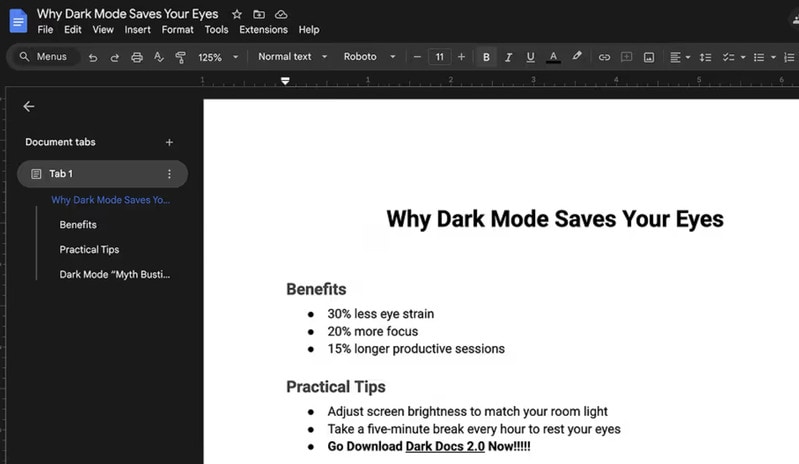This screenshot has width=799, height=464.
Task: Click the Undo icon
Action: (93, 57)
